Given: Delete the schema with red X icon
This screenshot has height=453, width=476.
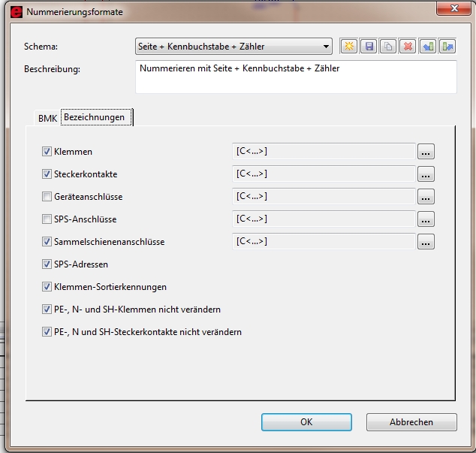Looking at the screenshot, I should (x=408, y=47).
